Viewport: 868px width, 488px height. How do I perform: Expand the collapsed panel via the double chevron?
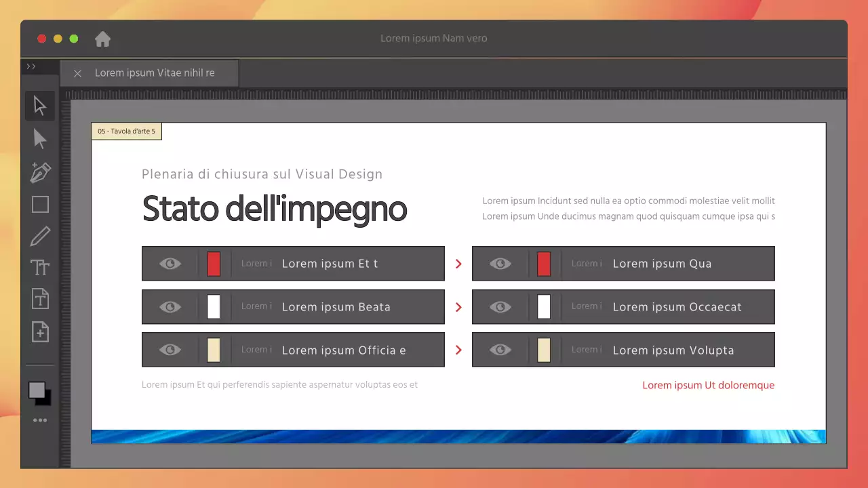[x=31, y=66]
